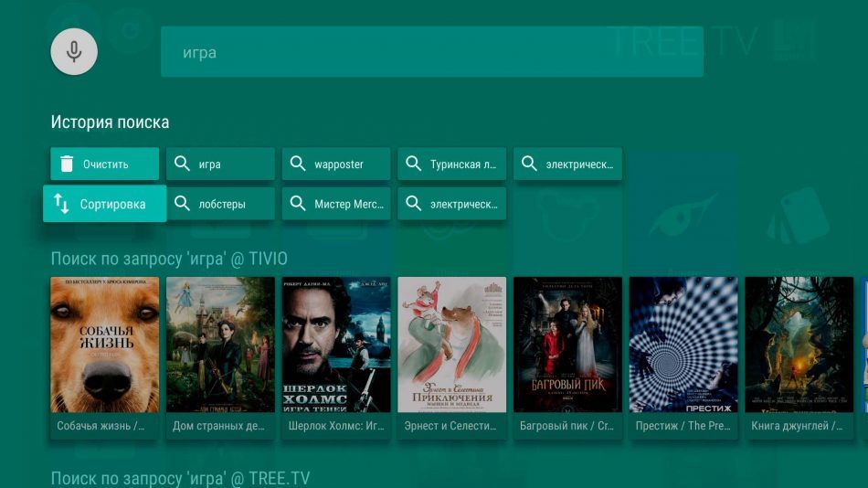Select the 'Эрнест и Селестина' poster
The height and width of the screenshot is (488, 868).
tap(451, 345)
